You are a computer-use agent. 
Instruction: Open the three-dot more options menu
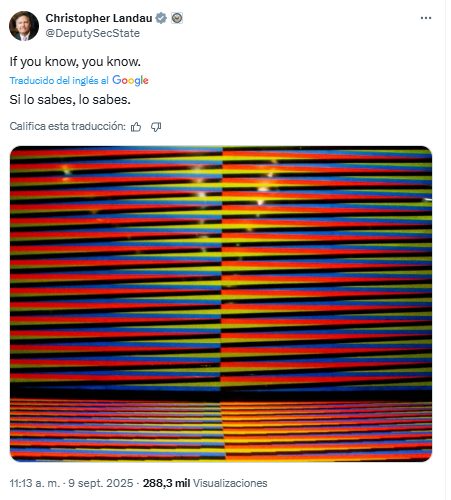tap(426, 18)
